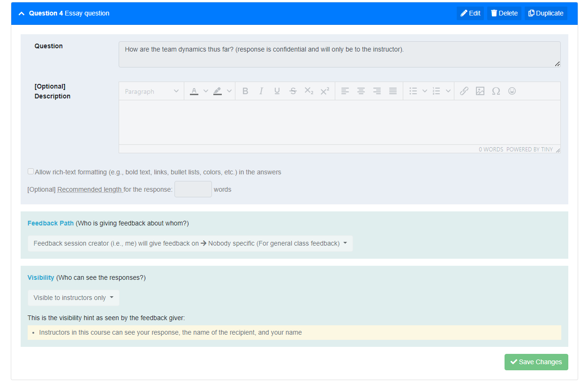Center align the text
588x382 pixels.
pos(361,91)
